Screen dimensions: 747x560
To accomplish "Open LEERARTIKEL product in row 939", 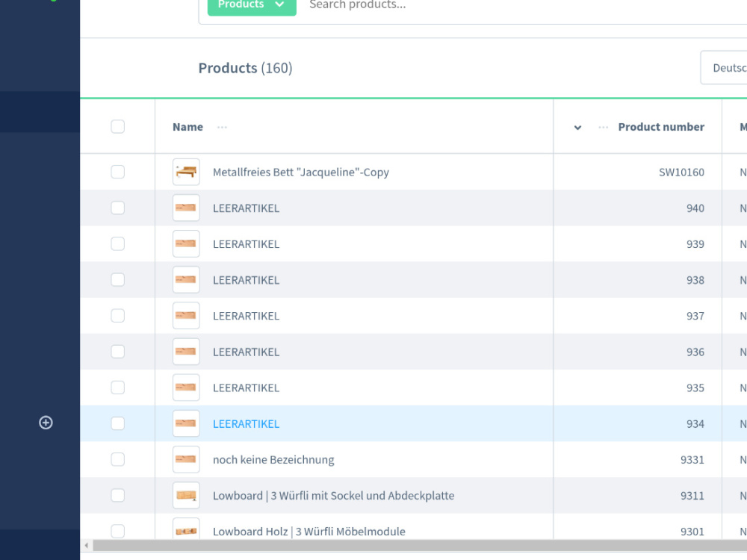I will point(246,244).
